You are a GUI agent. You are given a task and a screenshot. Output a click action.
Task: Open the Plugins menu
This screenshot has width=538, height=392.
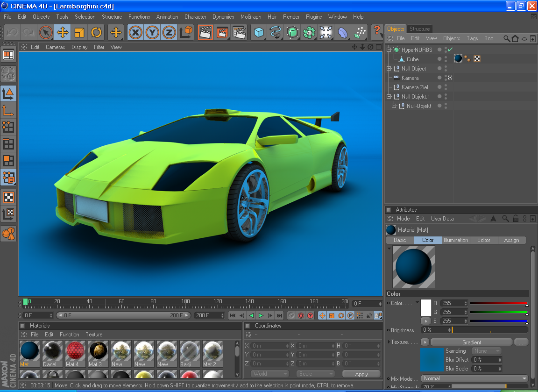(x=314, y=17)
